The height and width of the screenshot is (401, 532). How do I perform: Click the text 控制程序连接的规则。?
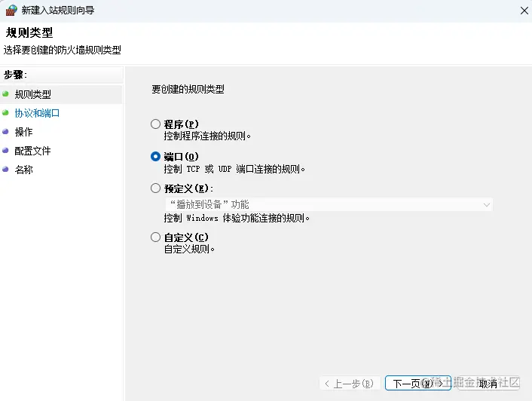[x=207, y=136]
